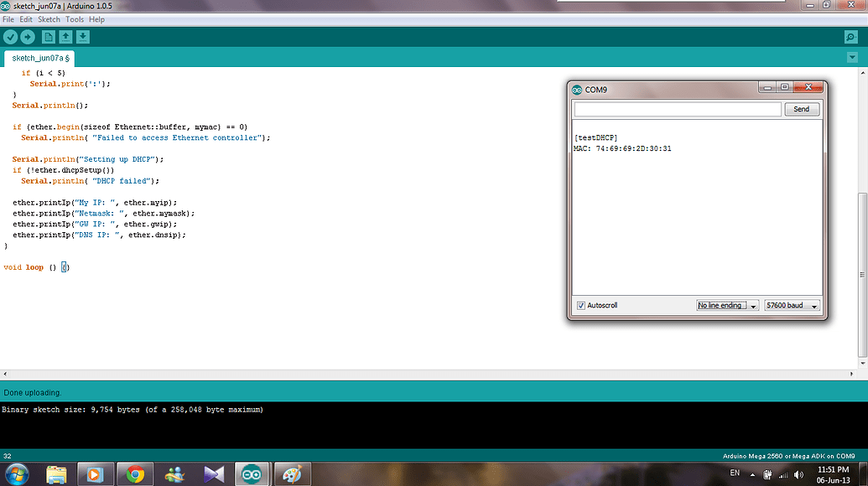
Task: Open Google Chrome from the taskbar
Action: tap(134, 473)
